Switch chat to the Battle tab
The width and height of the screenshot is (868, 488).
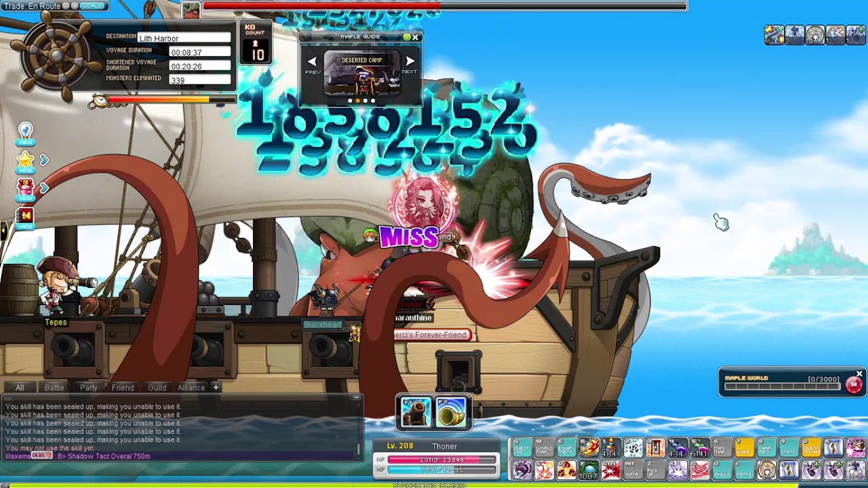[54, 388]
